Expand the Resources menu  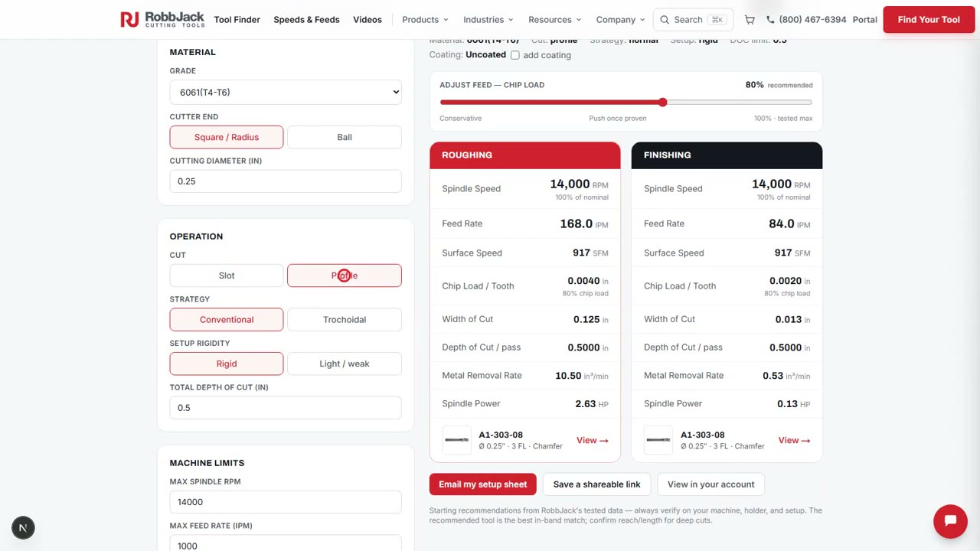coord(554,20)
